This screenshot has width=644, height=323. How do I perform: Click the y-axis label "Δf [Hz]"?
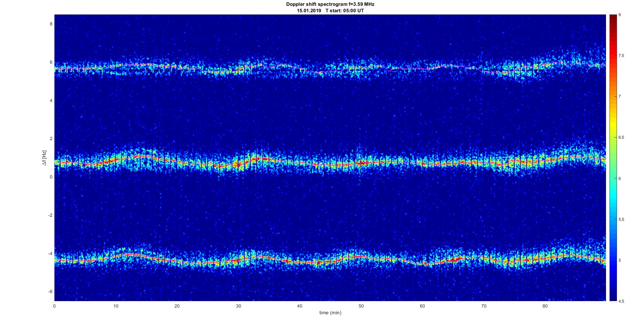click(44, 158)
